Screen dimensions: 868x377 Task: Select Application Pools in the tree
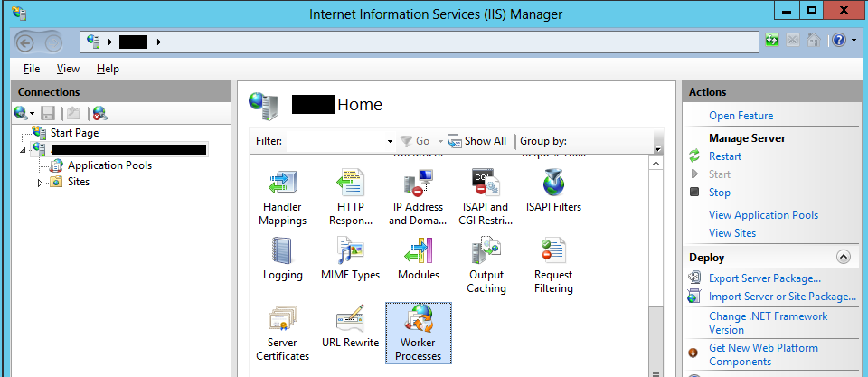click(109, 165)
